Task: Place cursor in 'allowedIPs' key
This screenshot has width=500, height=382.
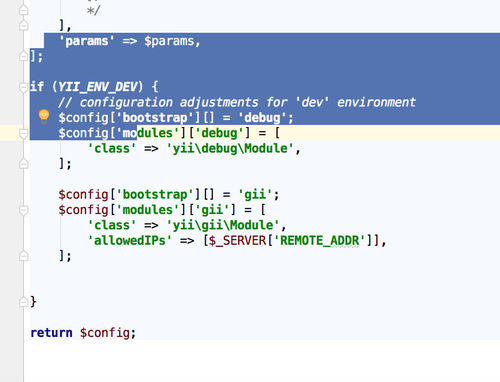Action: (x=130, y=240)
